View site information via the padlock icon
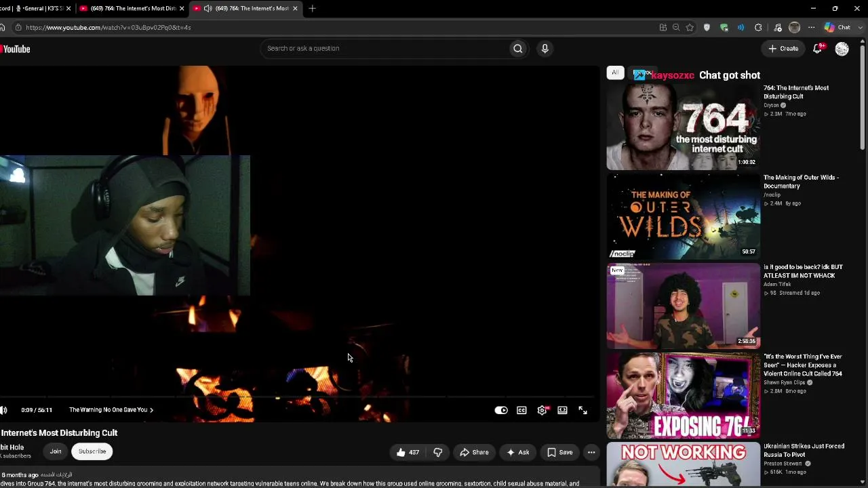868x488 pixels. tap(18, 28)
